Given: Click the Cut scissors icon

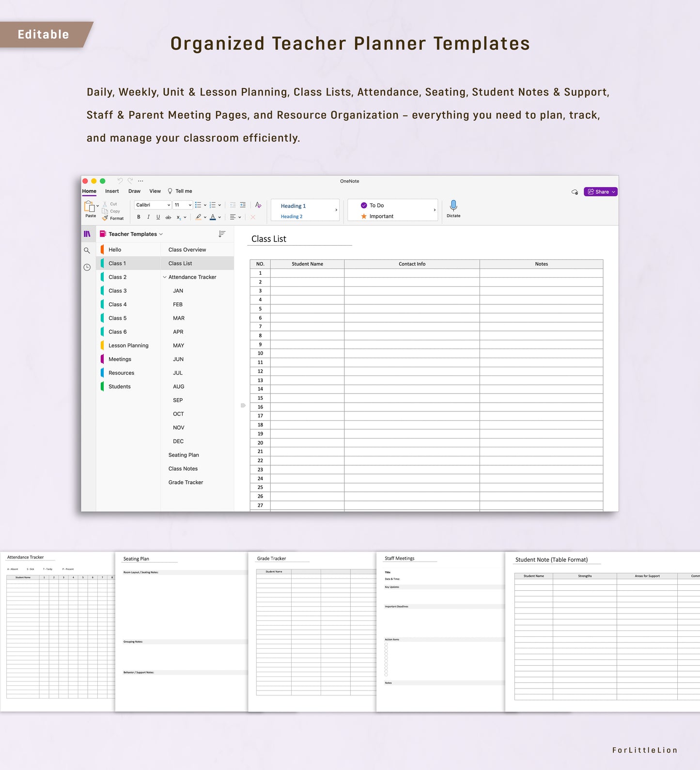Looking at the screenshot, I should 105,204.
